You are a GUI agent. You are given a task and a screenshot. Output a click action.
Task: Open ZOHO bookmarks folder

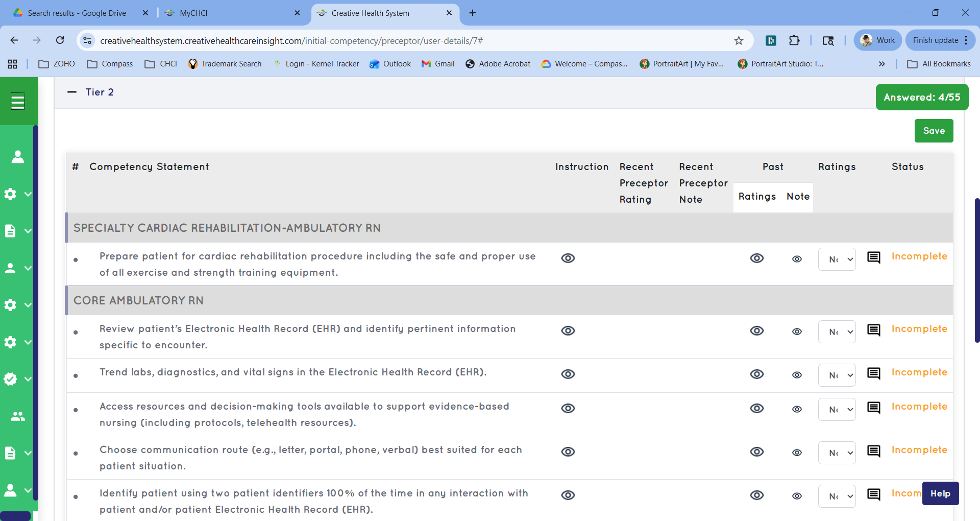pyautogui.click(x=57, y=64)
